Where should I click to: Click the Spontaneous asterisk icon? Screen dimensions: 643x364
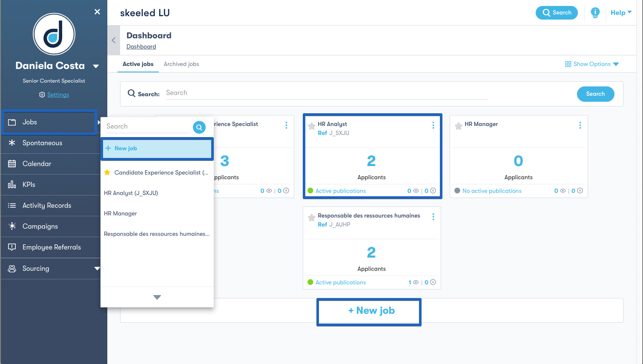pos(12,143)
